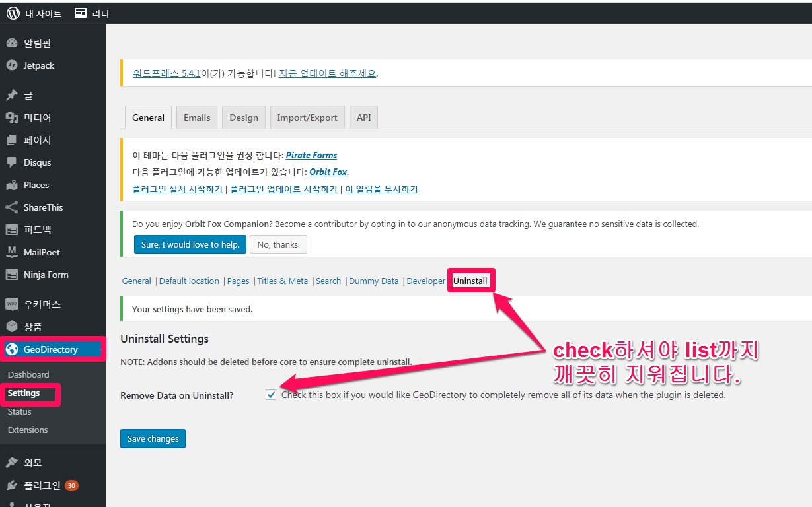Click the ShareThis share icon
The width and height of the screenshot is (812, 507).
(12, 207)
